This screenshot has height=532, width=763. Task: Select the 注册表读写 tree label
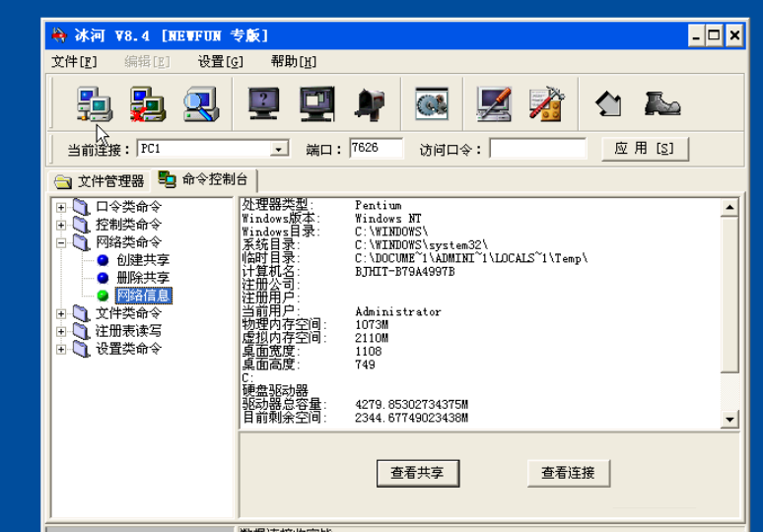[128, 331]
